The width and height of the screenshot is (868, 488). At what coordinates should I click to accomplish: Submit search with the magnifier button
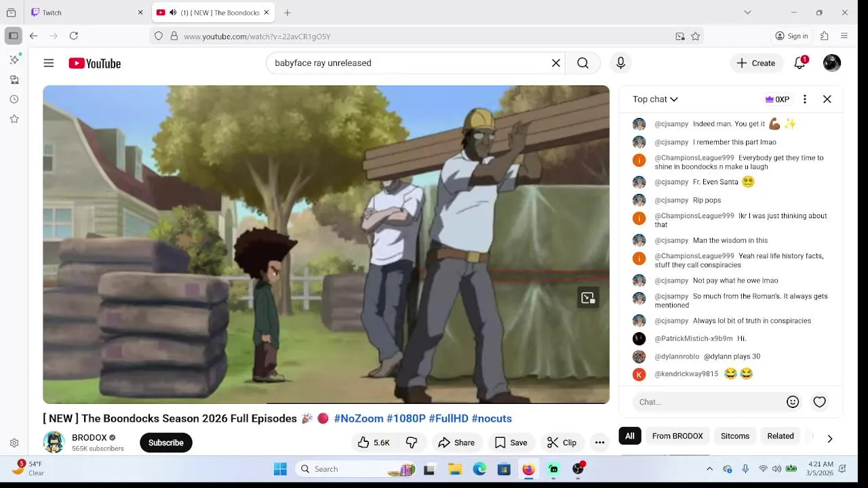click(583, 63)
